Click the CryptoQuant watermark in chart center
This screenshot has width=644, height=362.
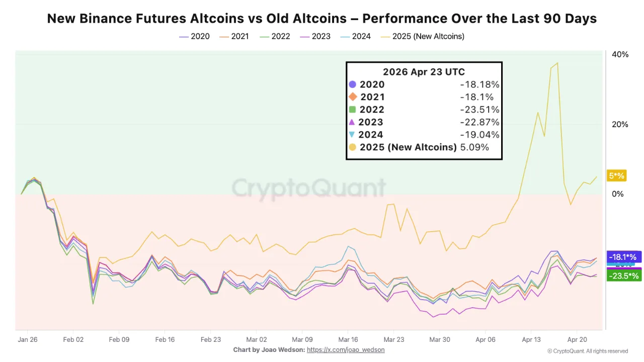point(308,188)
